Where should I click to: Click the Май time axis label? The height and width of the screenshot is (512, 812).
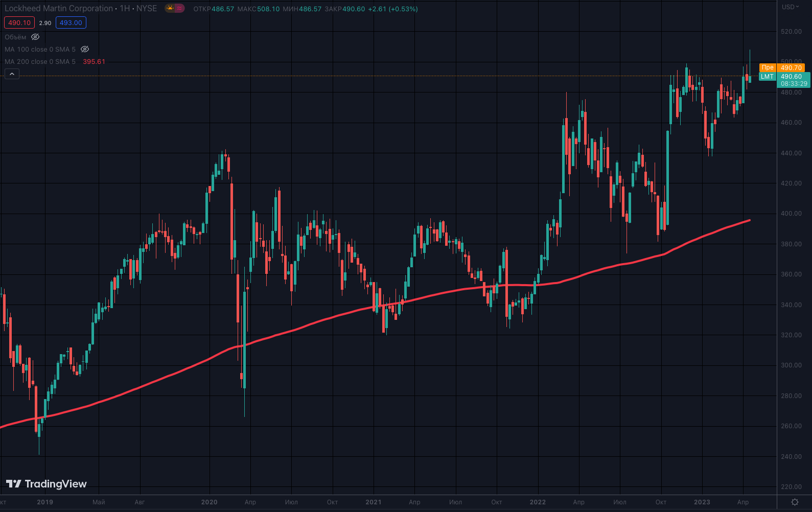point(99,502)
